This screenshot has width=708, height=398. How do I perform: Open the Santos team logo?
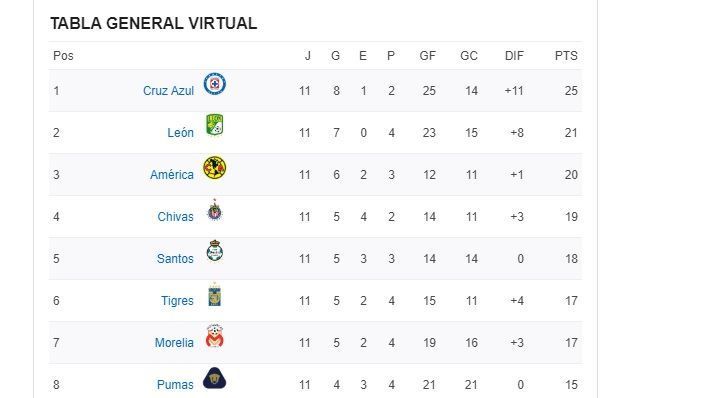(x=214, y=251)
